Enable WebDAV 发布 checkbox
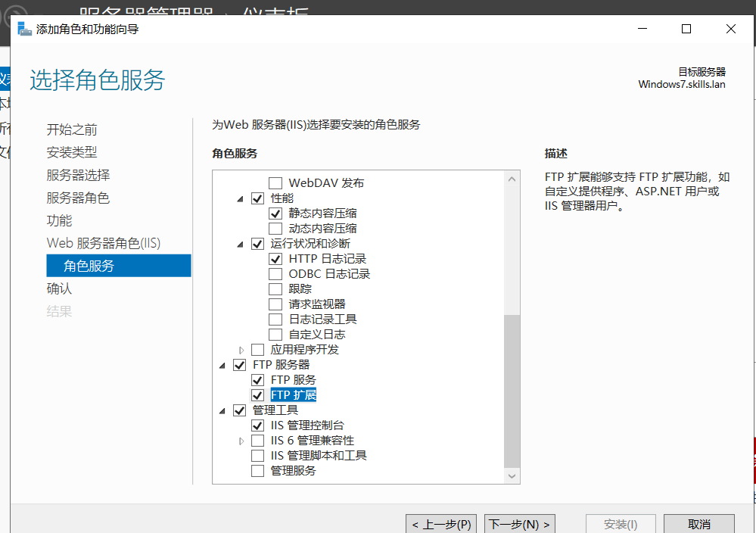The image size is (756, 533). (275, 183)
